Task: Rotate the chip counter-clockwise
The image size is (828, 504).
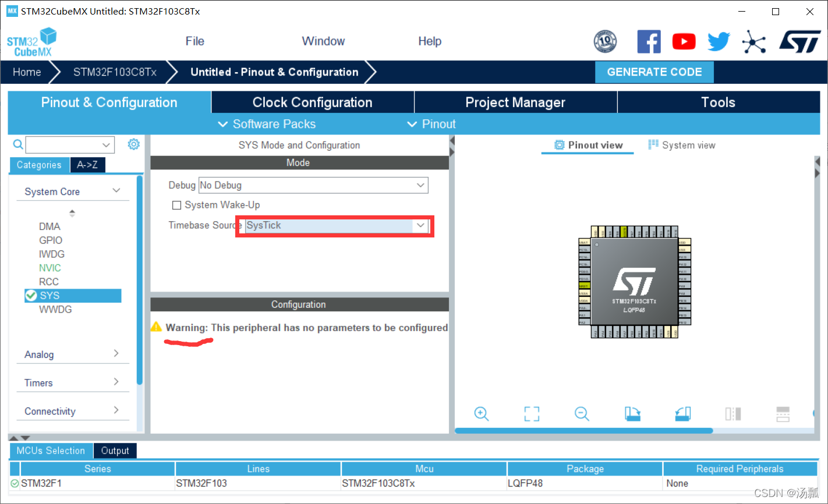Action: [x=683, y=414]
